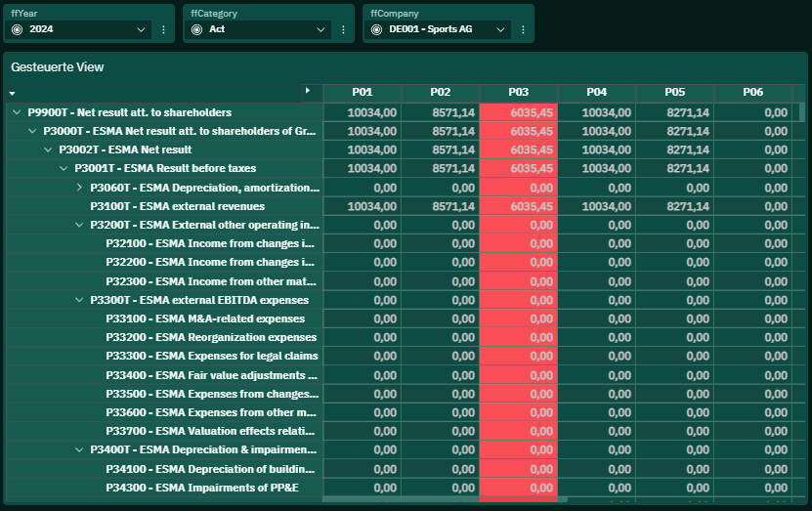Click the target icon beside Act
The width and height of the screenshot is (812, 511).
[196, 29]
